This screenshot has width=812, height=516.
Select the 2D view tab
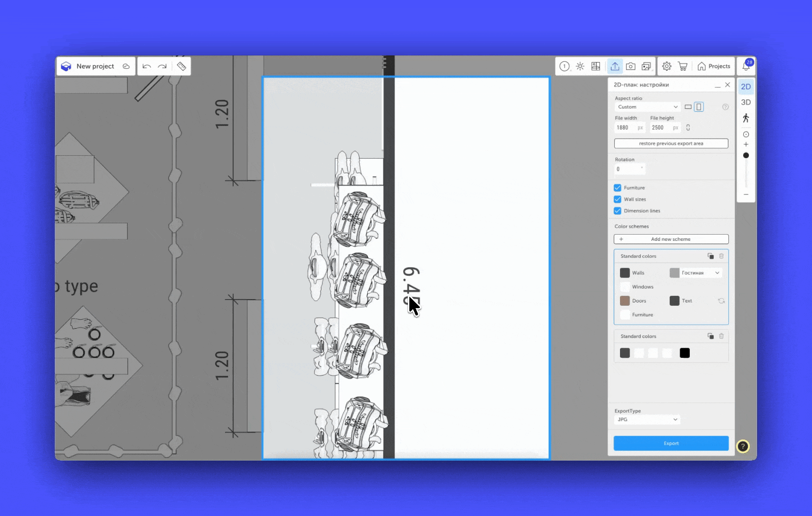point(746,86)
